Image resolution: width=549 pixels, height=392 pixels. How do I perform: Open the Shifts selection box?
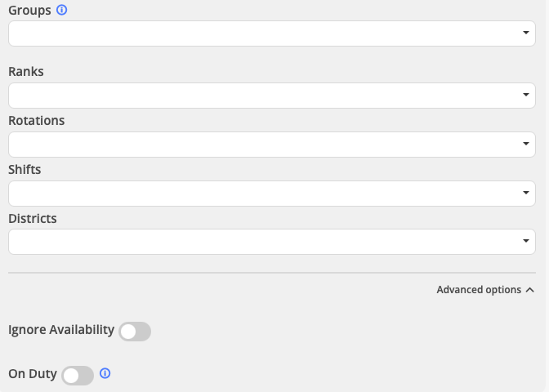pos(261,194)
